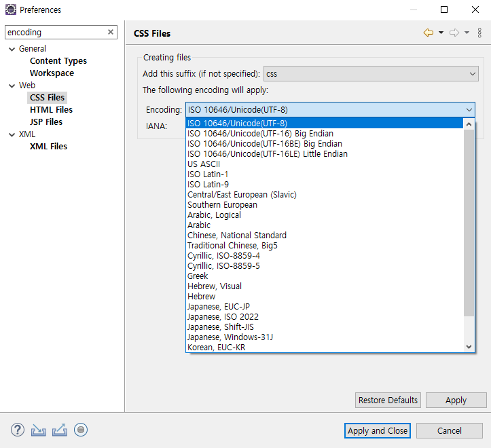The image size is (491, 448).
Task: Pick Traditional Chinese, Big5 encoding
Action: [x=325, y=246]
